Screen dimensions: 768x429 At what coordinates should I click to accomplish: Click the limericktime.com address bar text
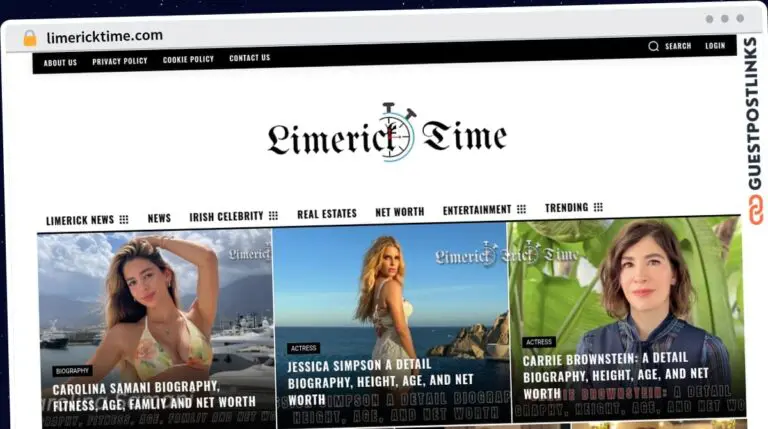(x=104, y=36)
